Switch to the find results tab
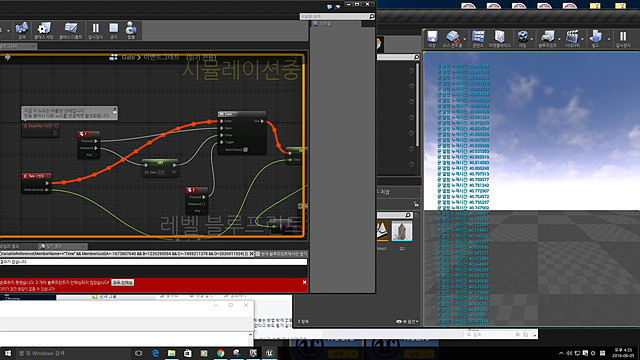 point(62,247)
